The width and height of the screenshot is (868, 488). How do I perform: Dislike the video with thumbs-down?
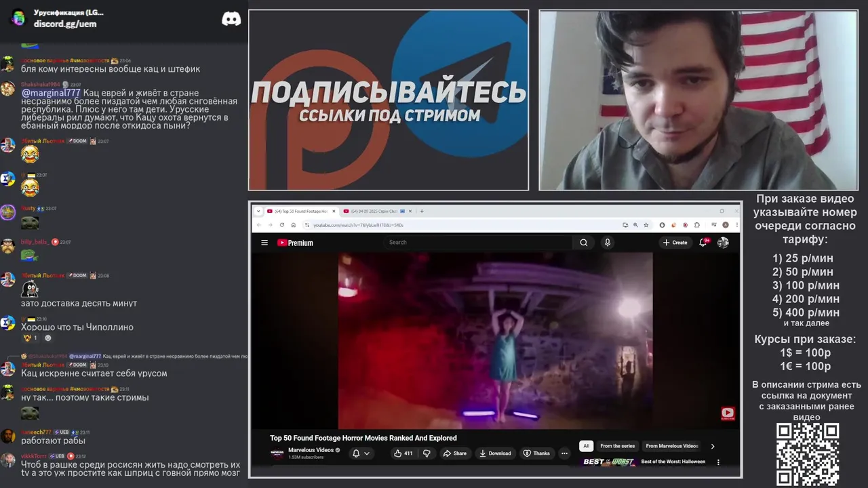pyautogui.click(x=427, y=453)
